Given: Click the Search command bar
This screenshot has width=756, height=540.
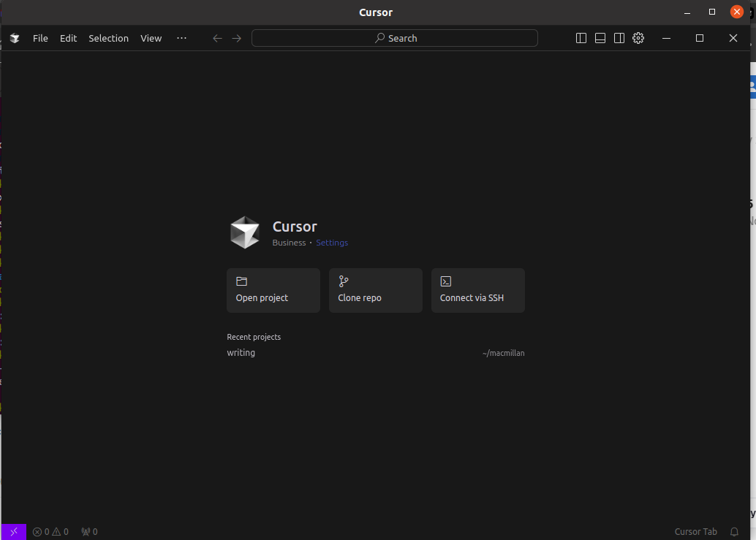Looking at the screenshot, I should (x=394, y=38).
